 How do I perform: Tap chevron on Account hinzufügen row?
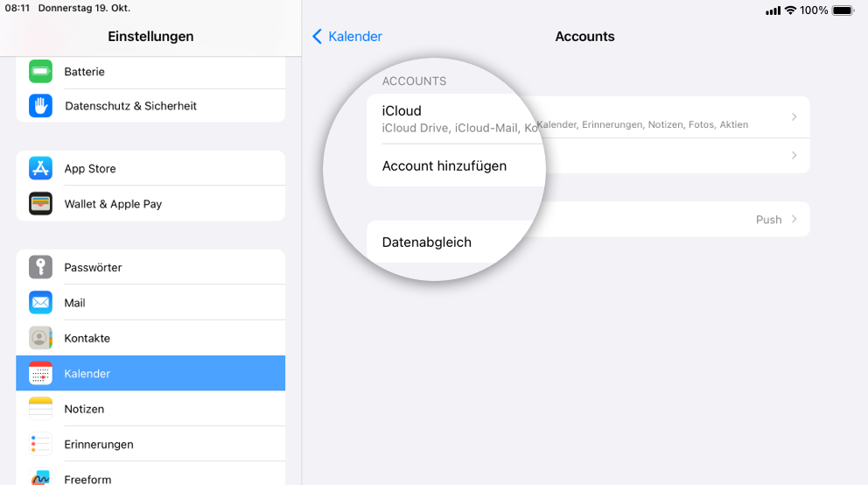(794, 156)
